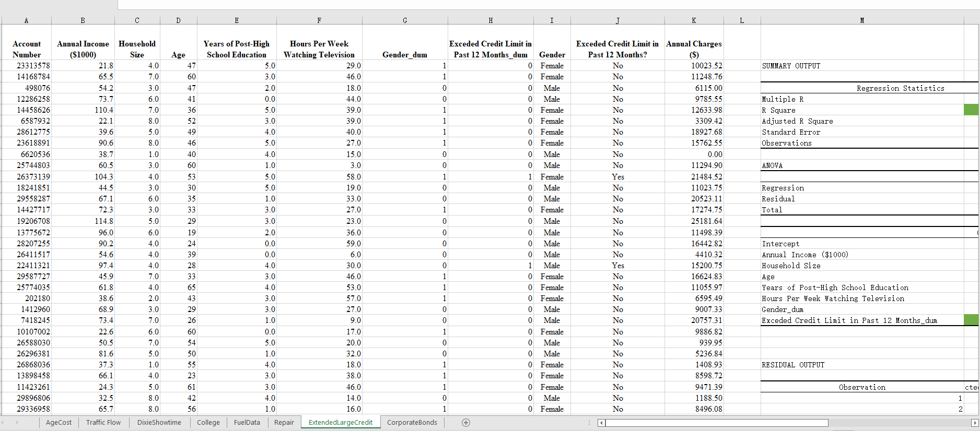
Task: Select column K header
Action: (x=694, y=20)
